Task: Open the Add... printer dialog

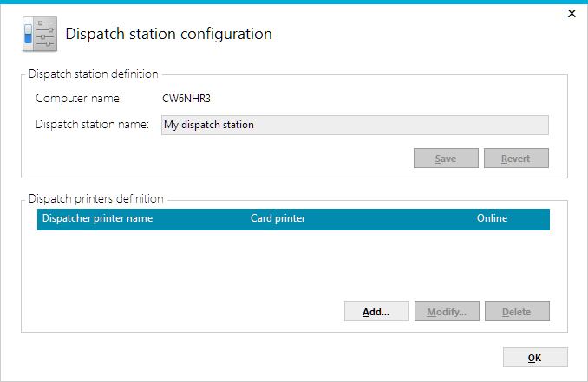Action: (376, 312)
